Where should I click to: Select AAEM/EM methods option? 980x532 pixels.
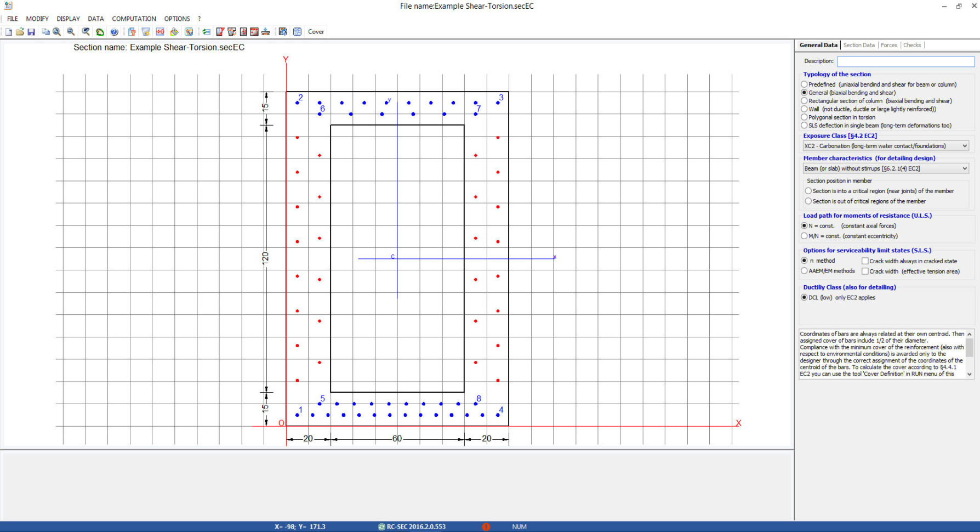[x=804, y=270]
